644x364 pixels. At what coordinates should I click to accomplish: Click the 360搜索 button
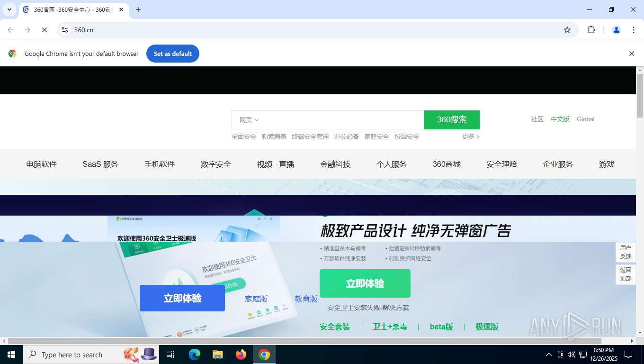tap(452, 120)
